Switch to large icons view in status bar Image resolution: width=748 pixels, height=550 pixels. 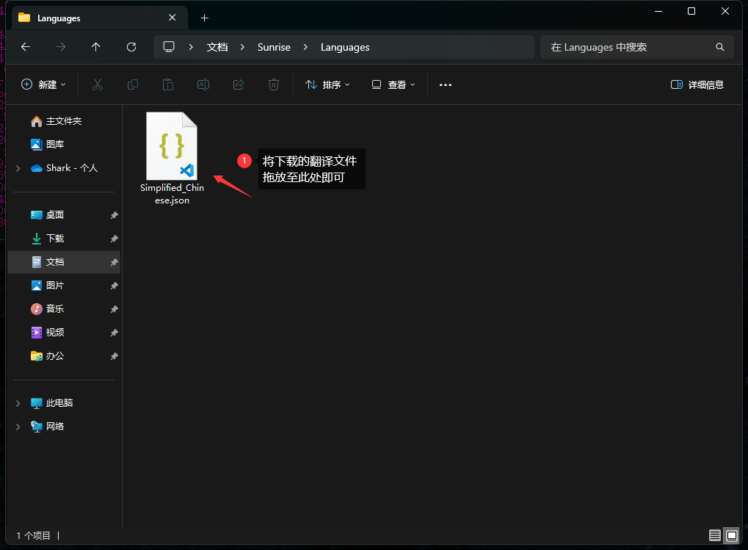731,535
